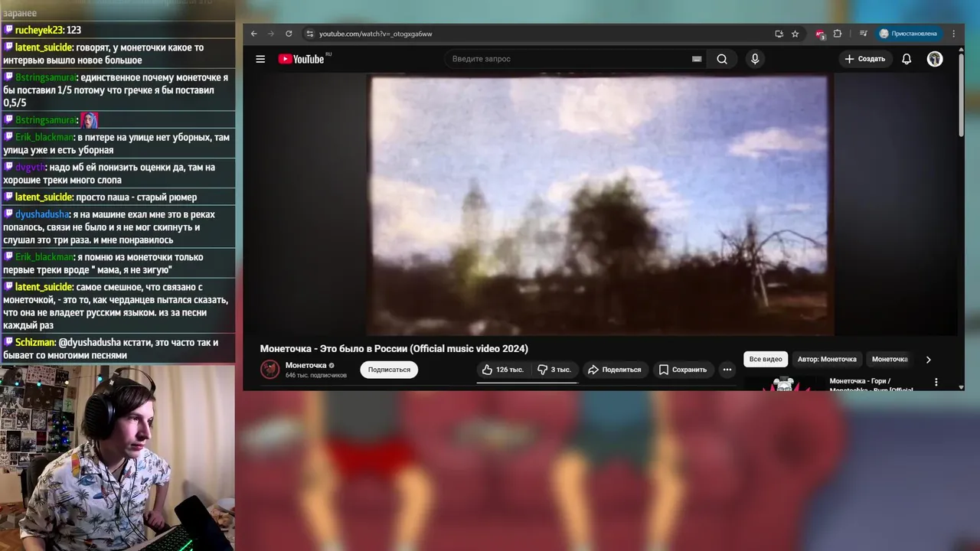Open the Монеточка - Гори video thumbnail
Image resolution: width=980 pixels, height=551 pixels.
pos(784,383)
